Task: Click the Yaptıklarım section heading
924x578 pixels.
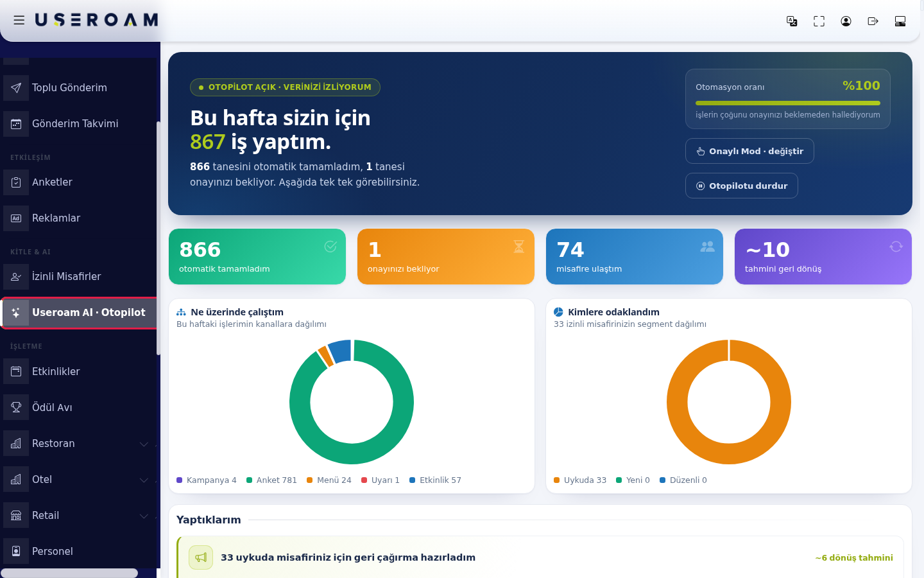Action: pyautogui.click(x=209, y=520)
